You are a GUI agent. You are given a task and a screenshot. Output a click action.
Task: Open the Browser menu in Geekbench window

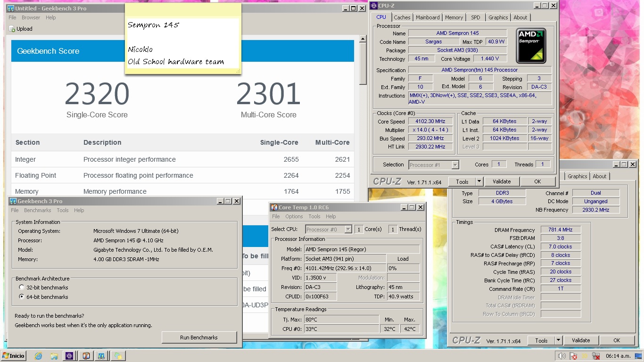tap(31, 17)
